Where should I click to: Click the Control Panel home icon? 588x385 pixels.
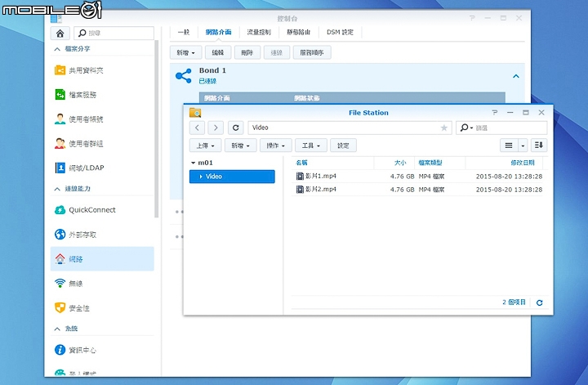pyautogui.click(x=60, y=34)
